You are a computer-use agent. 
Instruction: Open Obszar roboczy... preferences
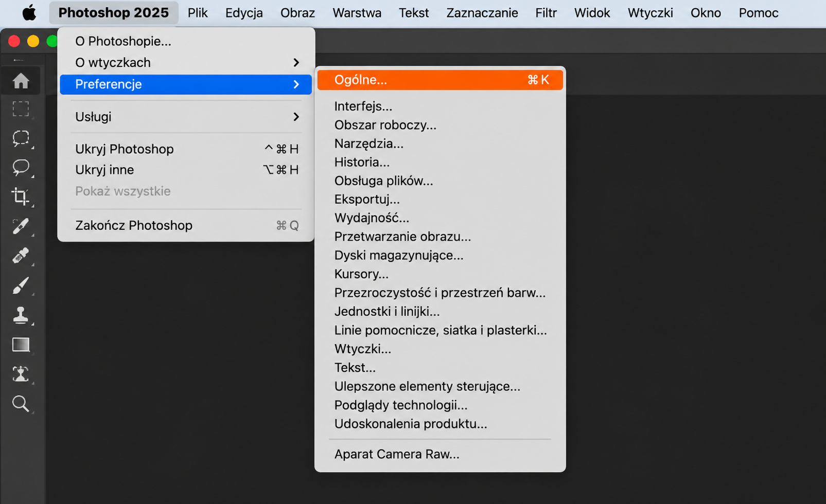[440, 125]
